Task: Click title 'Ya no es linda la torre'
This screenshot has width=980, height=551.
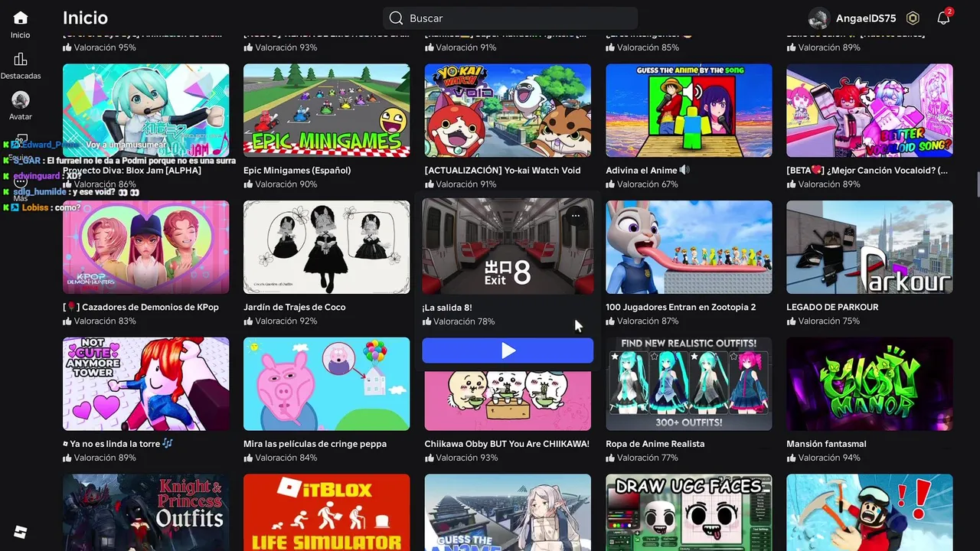Action: pyautogui.click(x=118, y=444)
